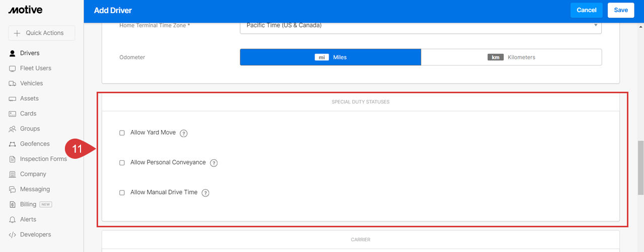Click the vertical page scrollbar thumb
This screenshot has height=252, width=644.
pos(640,168)
